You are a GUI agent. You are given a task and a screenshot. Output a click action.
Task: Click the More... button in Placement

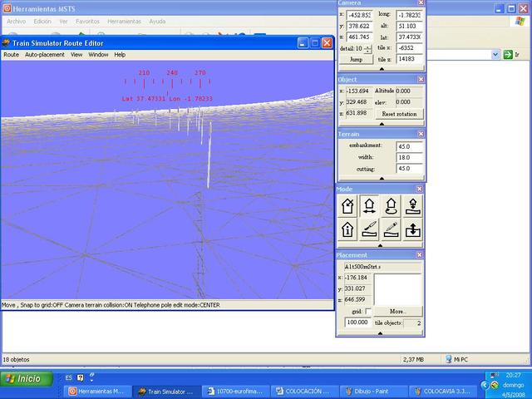coord(397,311)
